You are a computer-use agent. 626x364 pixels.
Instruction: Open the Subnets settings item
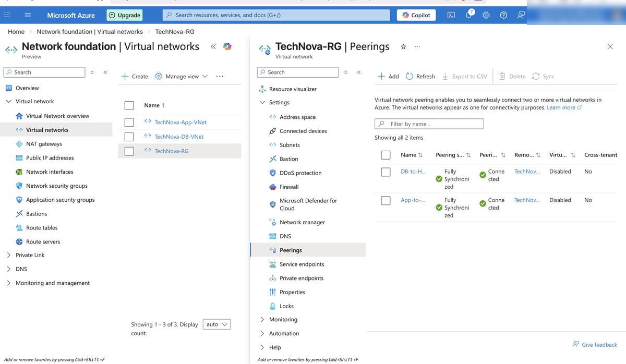point(290,145)
